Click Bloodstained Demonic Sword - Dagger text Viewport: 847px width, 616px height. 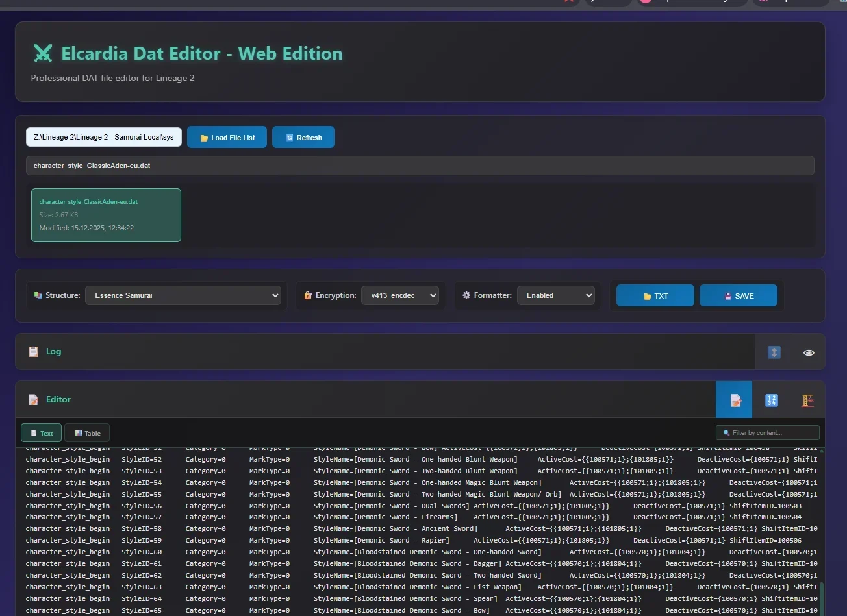point(427,564)
